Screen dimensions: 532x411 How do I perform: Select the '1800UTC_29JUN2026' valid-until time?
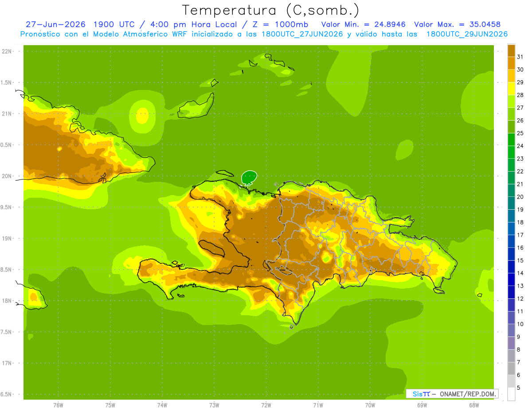pos(467,34)
